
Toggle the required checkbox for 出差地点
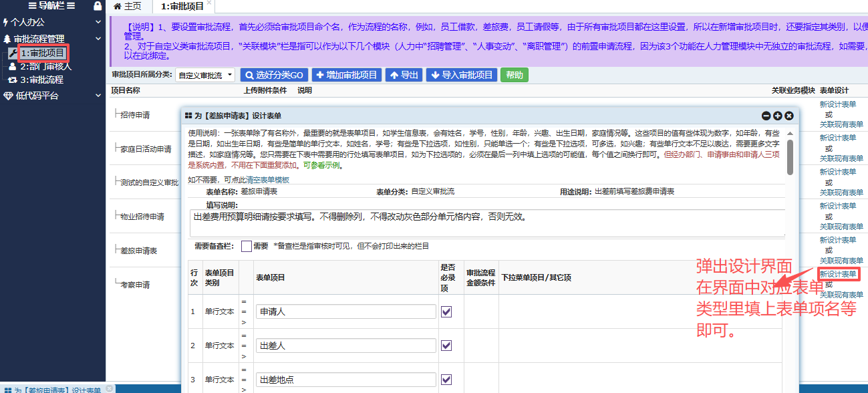446,380
